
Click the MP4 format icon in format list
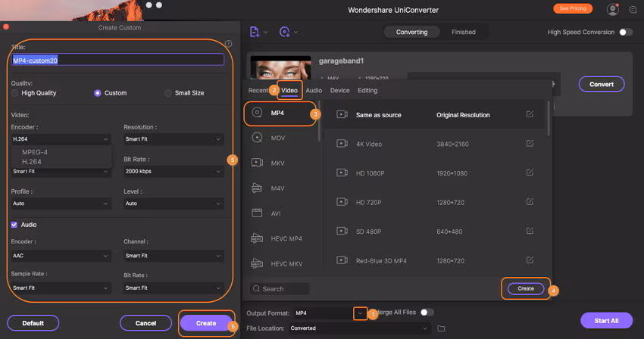click(x=257, y=113)
